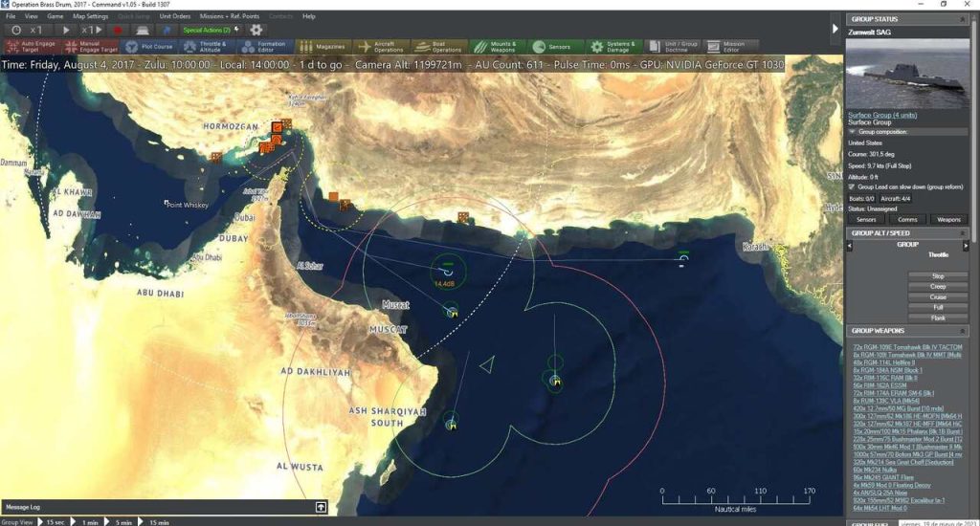
Task: Open Missions + Ref. Points menu
Action: tap(230, 16)
